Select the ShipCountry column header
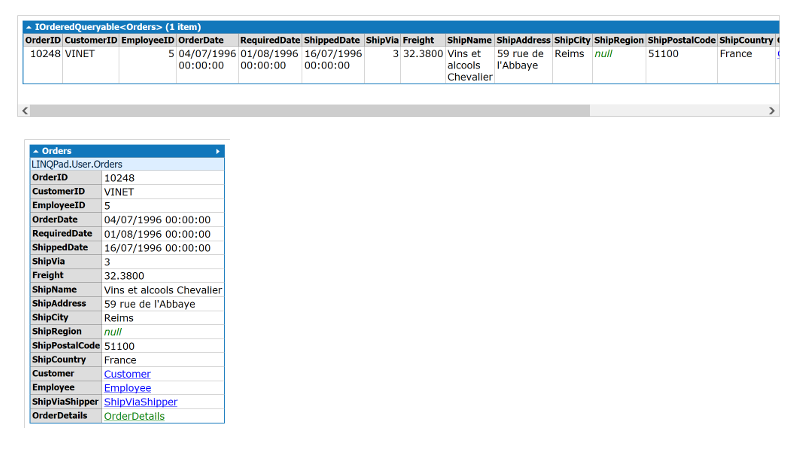 [746, 40]
